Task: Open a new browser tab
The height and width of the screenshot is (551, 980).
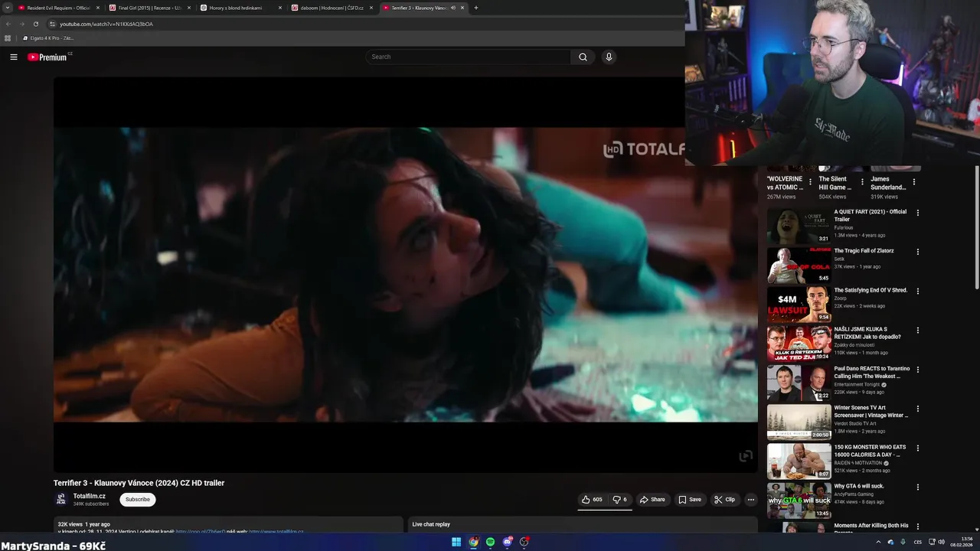Action: point(476,8)
